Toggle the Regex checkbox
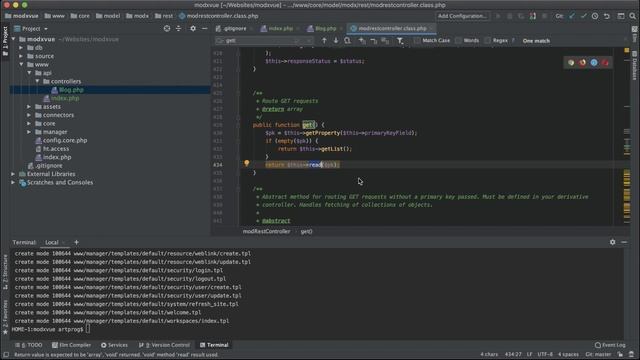 487,40
